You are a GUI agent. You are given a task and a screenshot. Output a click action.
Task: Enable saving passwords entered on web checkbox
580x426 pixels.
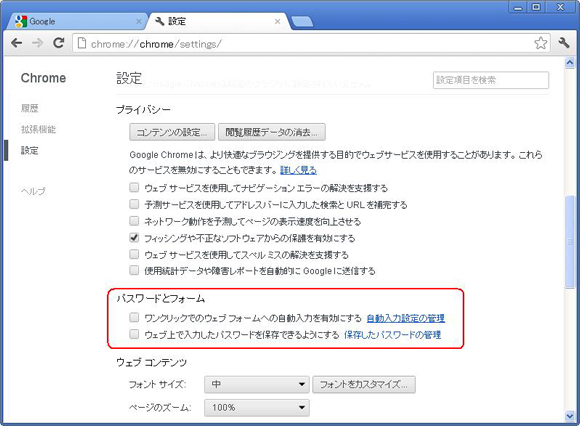[x=134, y=334]
